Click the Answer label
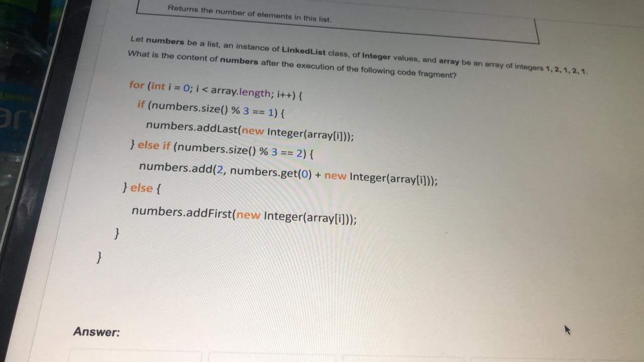This screenshot has width=644, height=362. click(97, 332)
